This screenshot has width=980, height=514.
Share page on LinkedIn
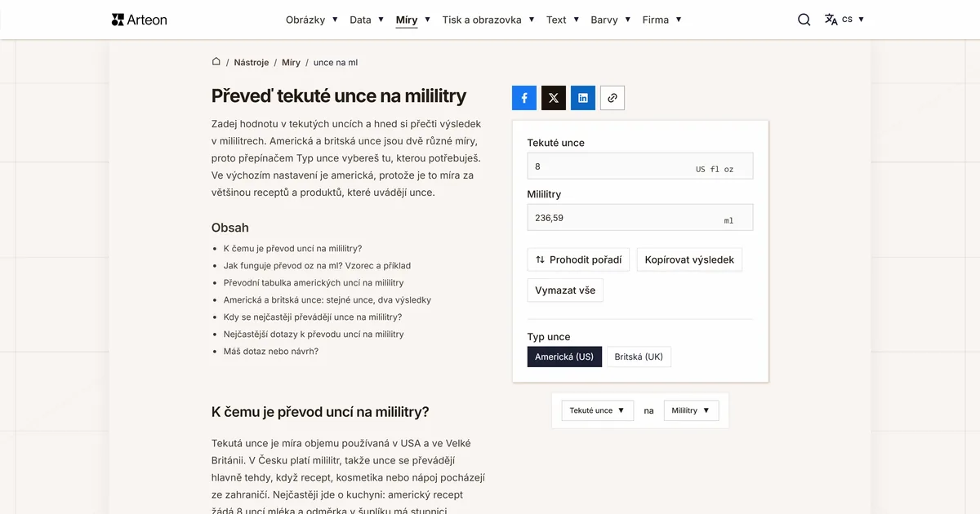point(583,98)
